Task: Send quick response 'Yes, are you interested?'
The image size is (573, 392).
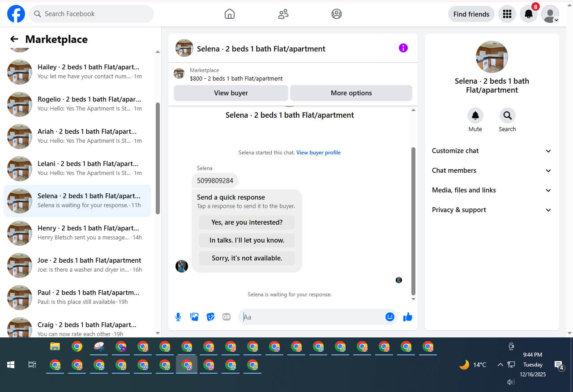Action: (247, 222)
